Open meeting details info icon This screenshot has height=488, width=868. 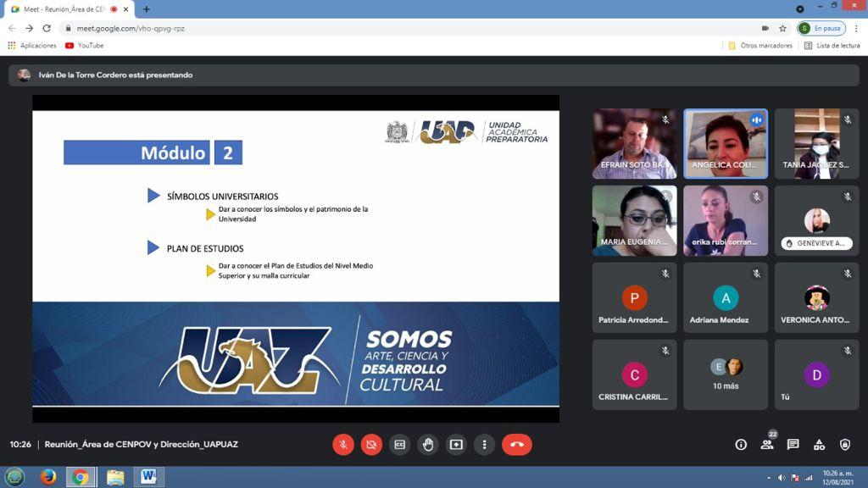click(741, 444)
